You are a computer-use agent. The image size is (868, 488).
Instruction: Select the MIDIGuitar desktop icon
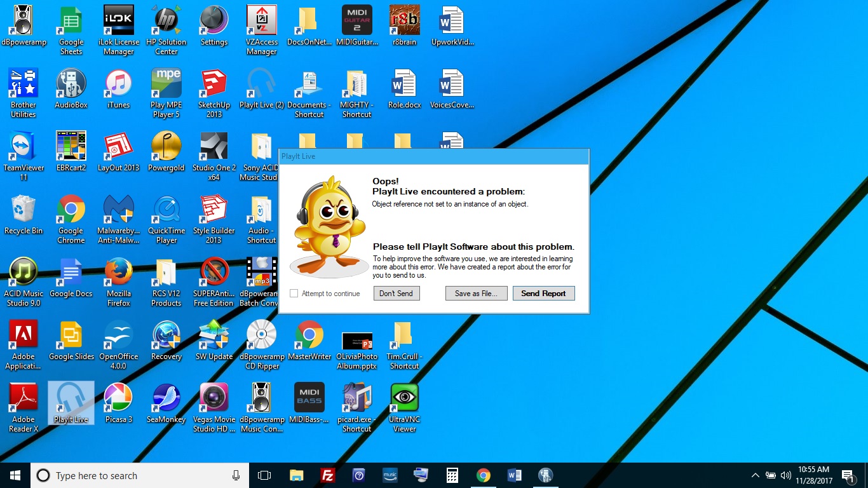[357, 27]
